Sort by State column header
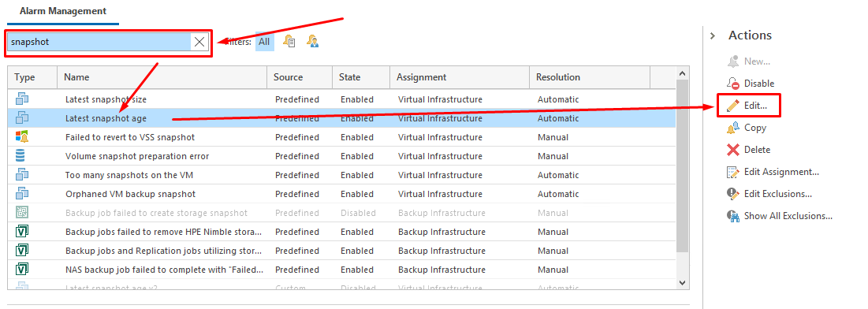The height and width of the screenshot is (309, 868). coord(361,77)
